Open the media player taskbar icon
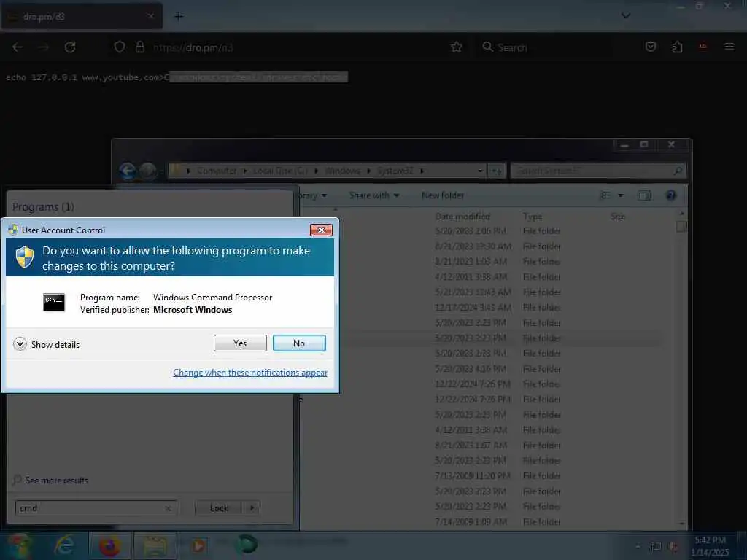This screenshot has height=560, width=747. [x=198, y=545]
